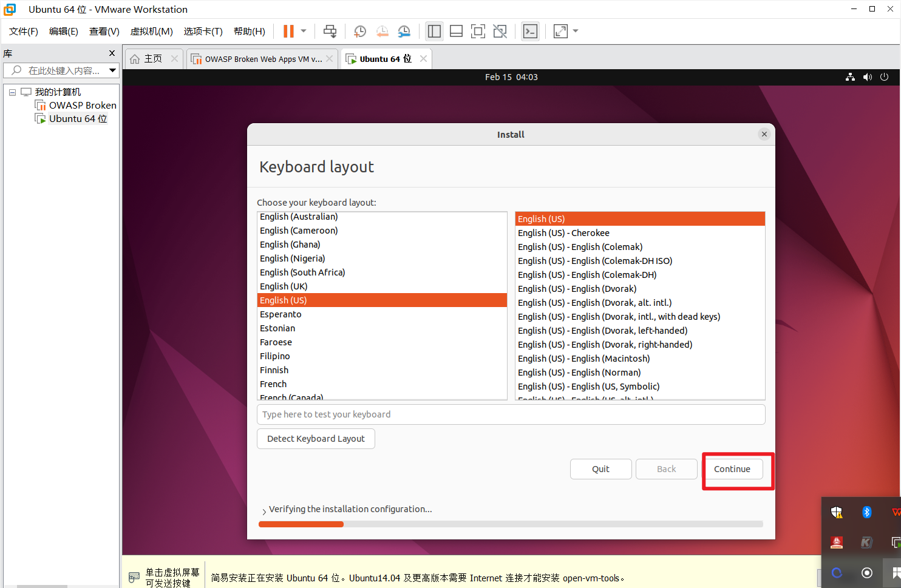Close the Ubuntu 64 位 tab
This screenshot has height=588, width=901.
423,58
